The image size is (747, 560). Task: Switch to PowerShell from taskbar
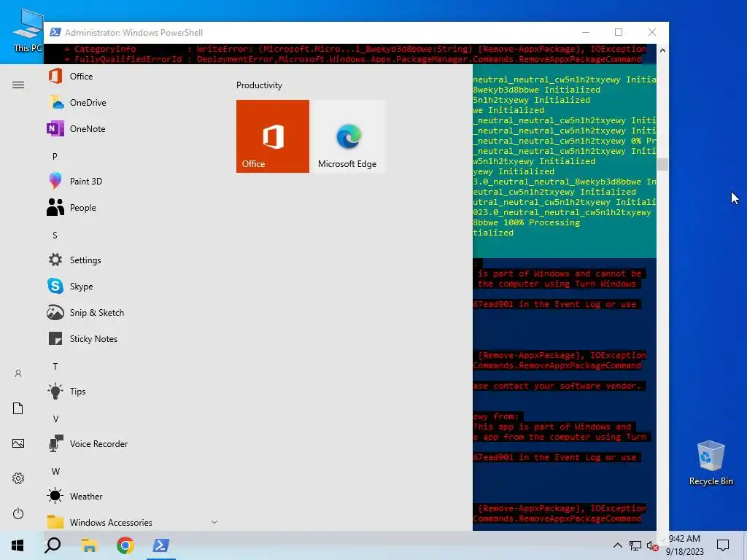point(161,545)
